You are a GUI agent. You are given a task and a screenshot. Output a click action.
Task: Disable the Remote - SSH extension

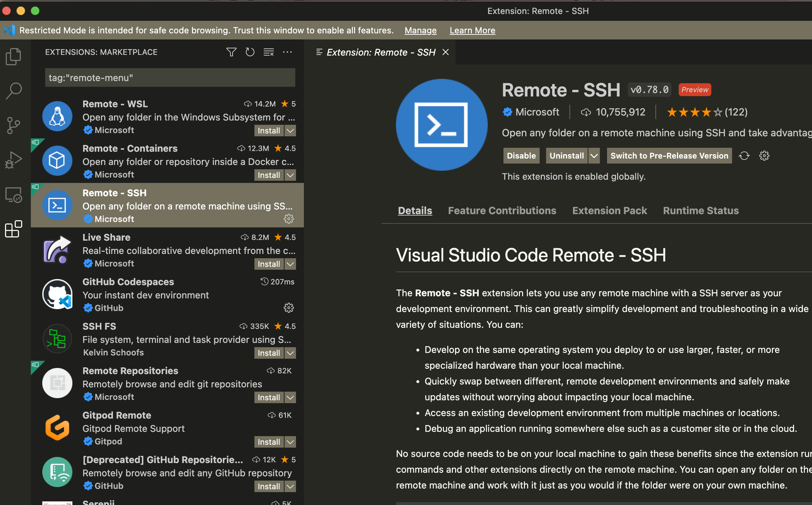tap(521, 156)
